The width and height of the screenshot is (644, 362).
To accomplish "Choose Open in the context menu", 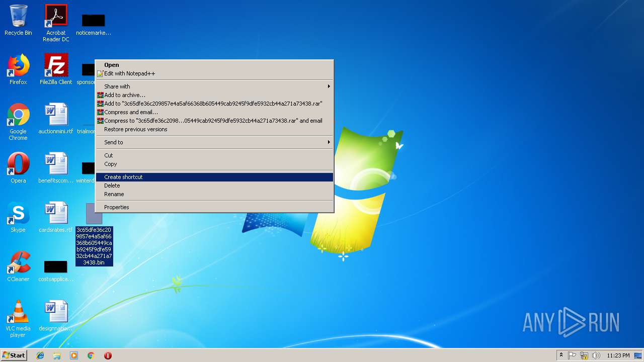I will tap(214, 65).
